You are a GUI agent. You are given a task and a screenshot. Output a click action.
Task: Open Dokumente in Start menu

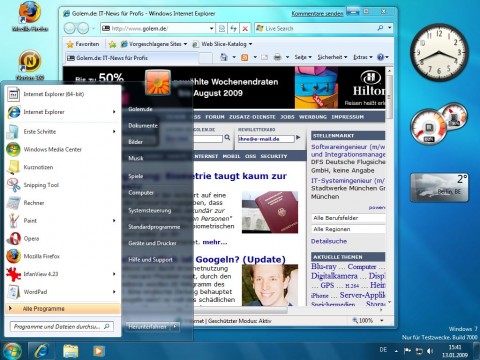coord(143,126)
